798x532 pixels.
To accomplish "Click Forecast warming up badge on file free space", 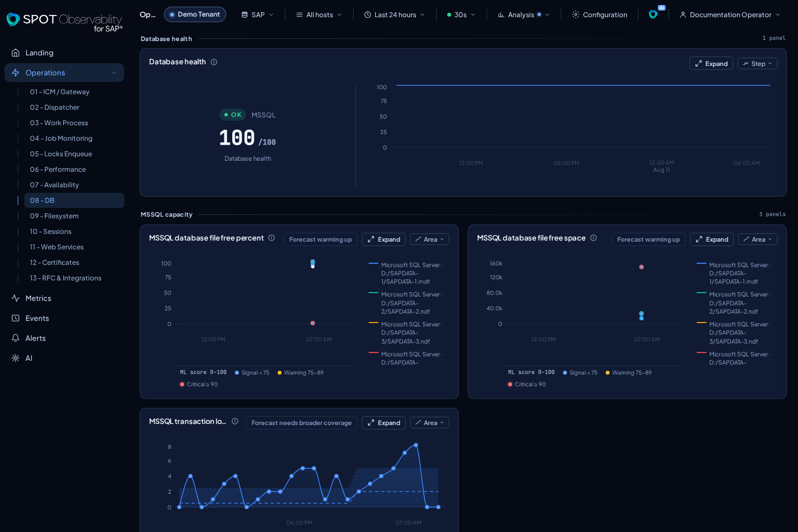I will [x=648, y=239].
